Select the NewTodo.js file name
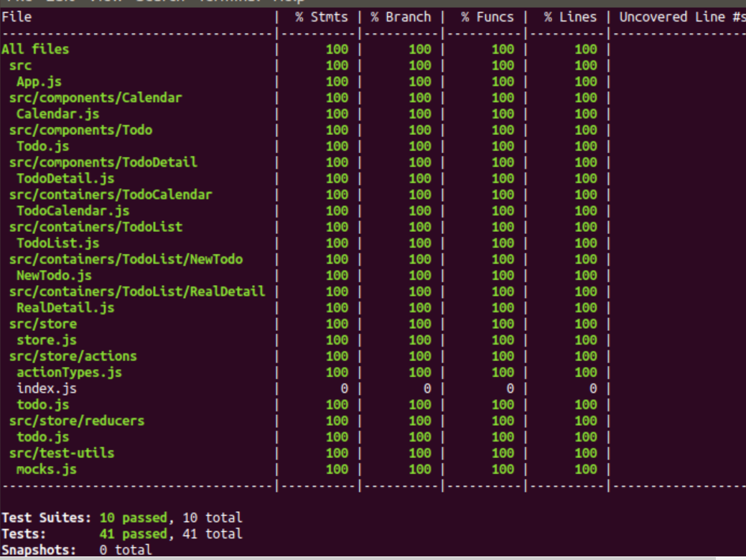Screen dimensions: 746x560 [54, 276]
